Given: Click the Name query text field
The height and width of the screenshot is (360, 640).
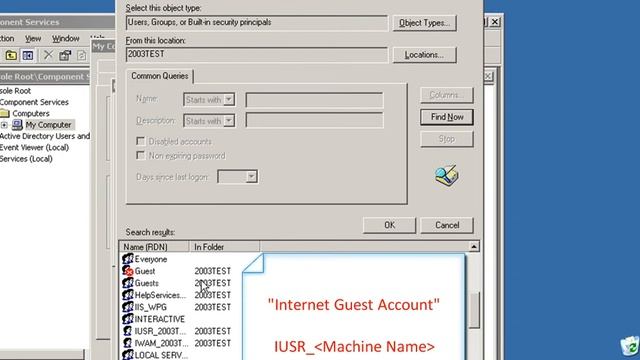Looking at the screenshot, I should click(314, 100).
